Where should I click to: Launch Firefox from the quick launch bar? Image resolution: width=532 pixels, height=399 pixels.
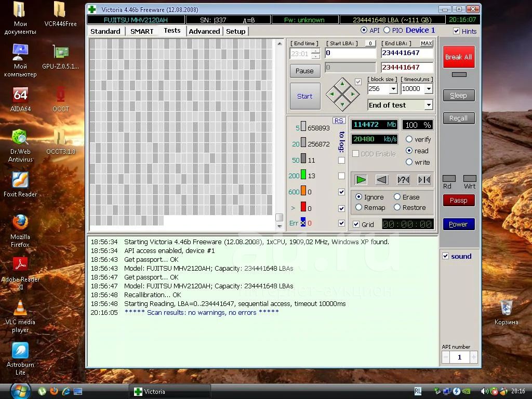[54, 391]
